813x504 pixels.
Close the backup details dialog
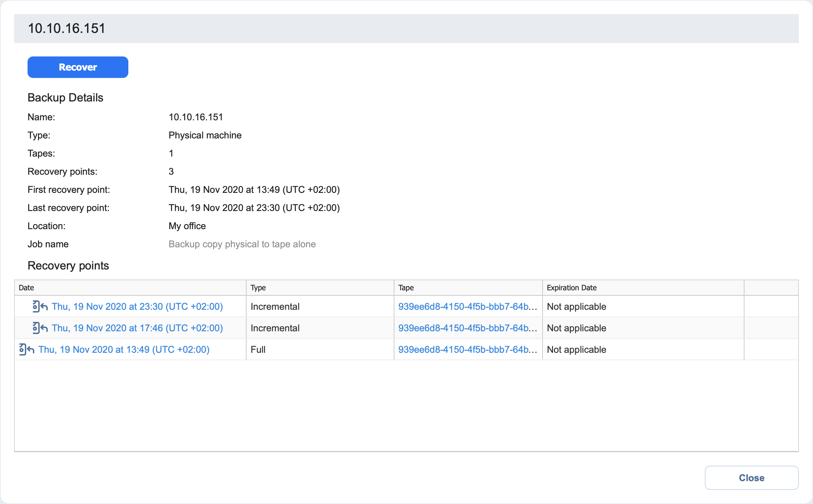[751, 477]
